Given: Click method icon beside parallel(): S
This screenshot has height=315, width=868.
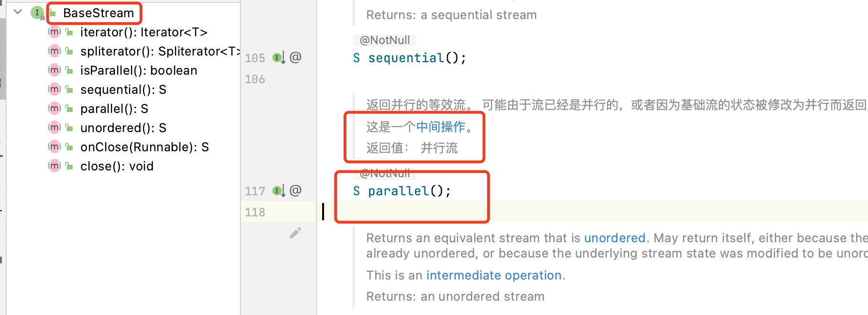Looking at the screenshot, I should pyautogui.click(x=54, y=109).
